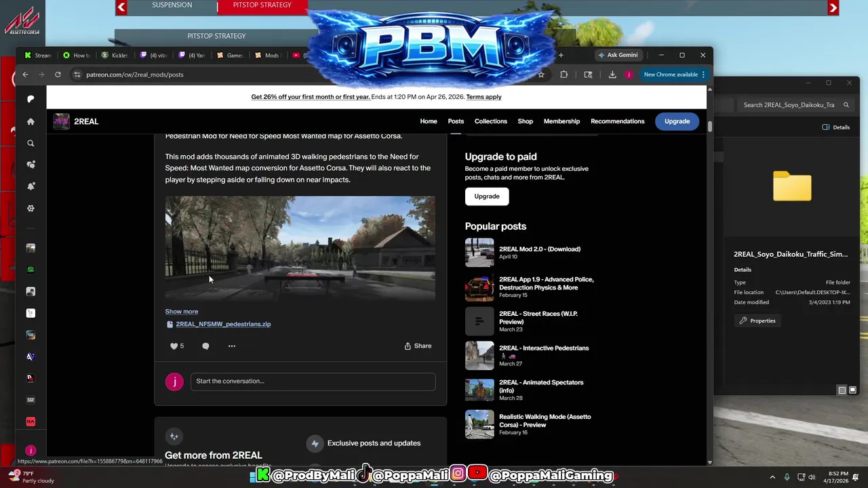Open 2REAL - Animated Spectators (info) post
This screenshot has height=488, width=868.
541,386
